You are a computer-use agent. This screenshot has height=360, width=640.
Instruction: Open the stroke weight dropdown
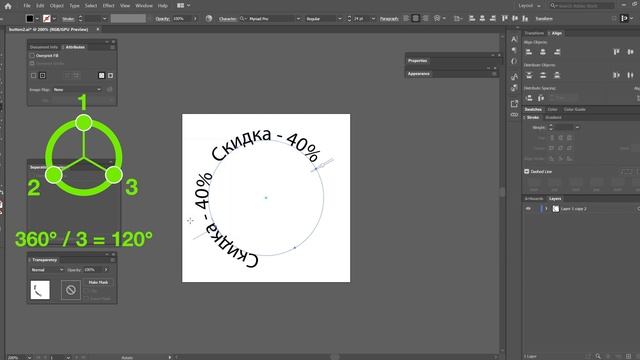pos(104,19)
